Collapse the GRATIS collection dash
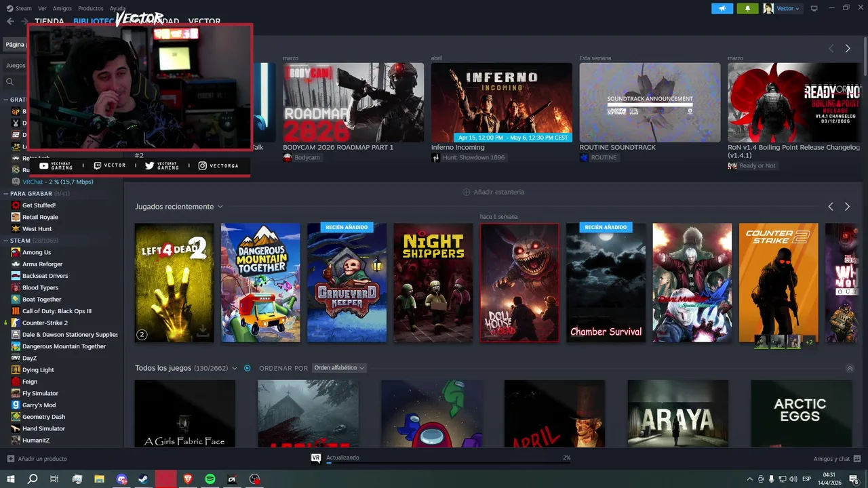 (x=6, y=100)
